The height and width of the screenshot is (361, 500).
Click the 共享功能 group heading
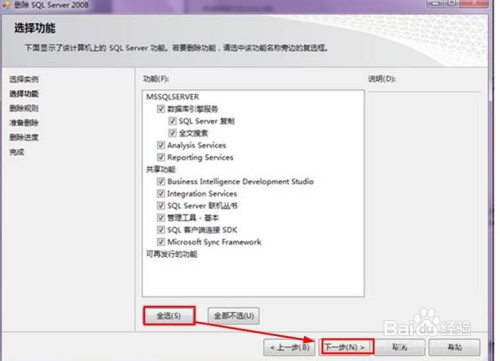pos(160,169)
